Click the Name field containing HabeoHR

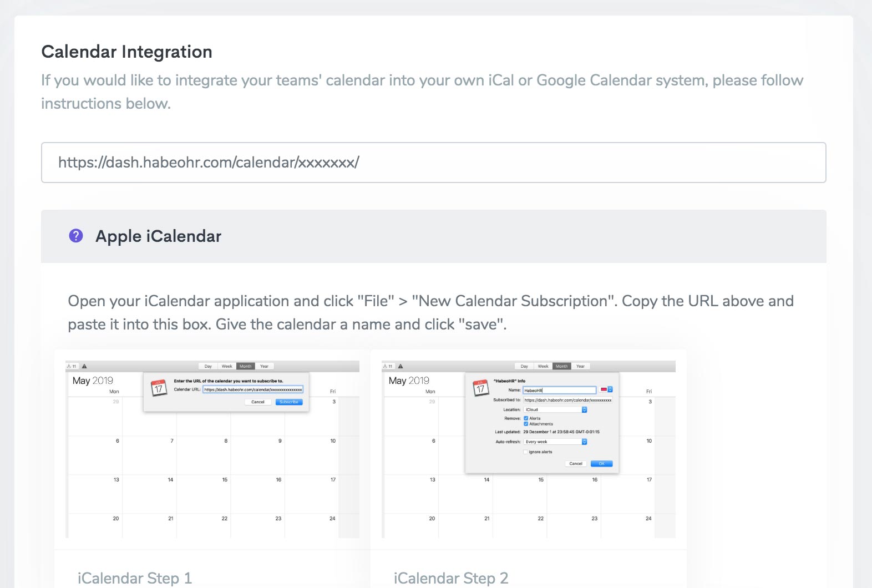559,391
